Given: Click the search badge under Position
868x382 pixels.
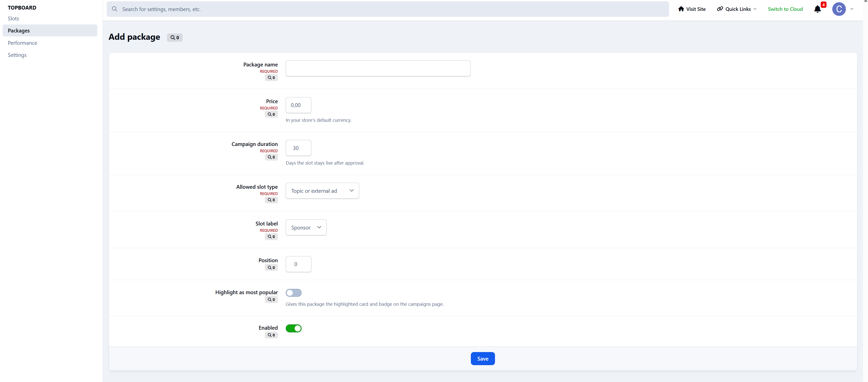Looking at the screenshot, I should click(271, 268).
